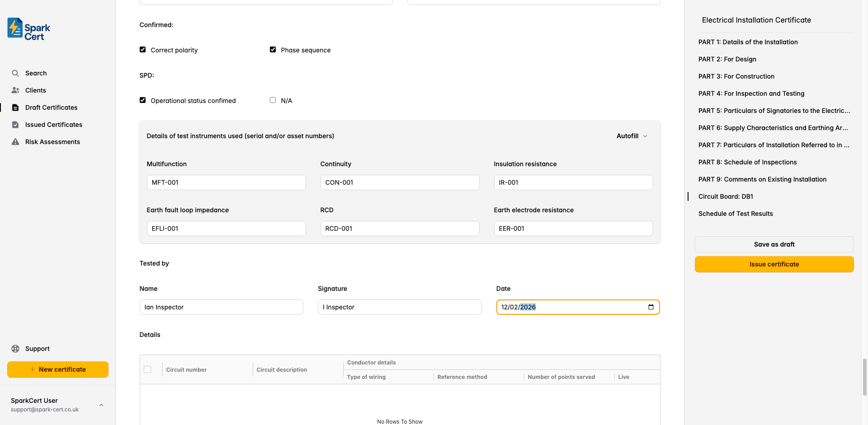Select all rows checkbox in Details table

tap(147, 369)
